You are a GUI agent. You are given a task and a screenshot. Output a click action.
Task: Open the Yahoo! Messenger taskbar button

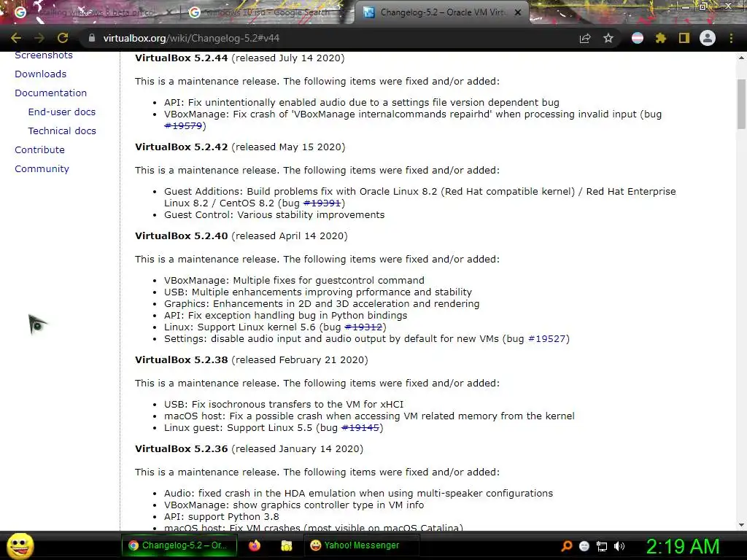coord(362,545)
